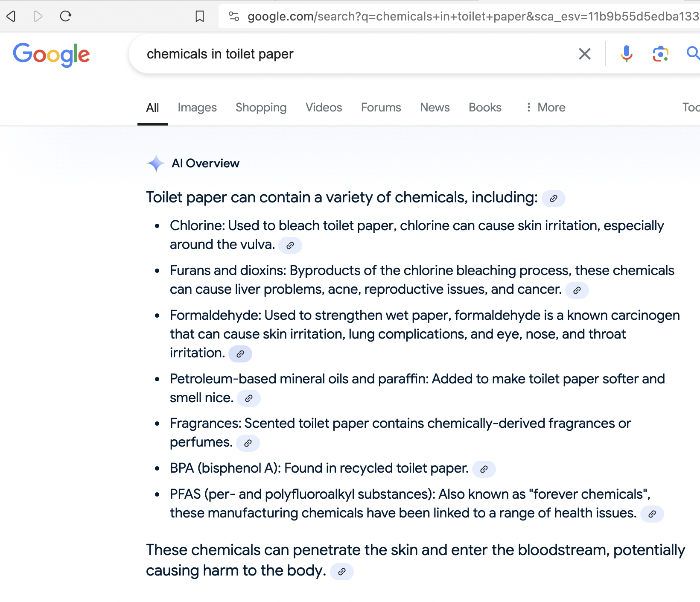700x602 pixels.
Task: Switch to the Shopping results tab
Action: (x=261, y=108)
